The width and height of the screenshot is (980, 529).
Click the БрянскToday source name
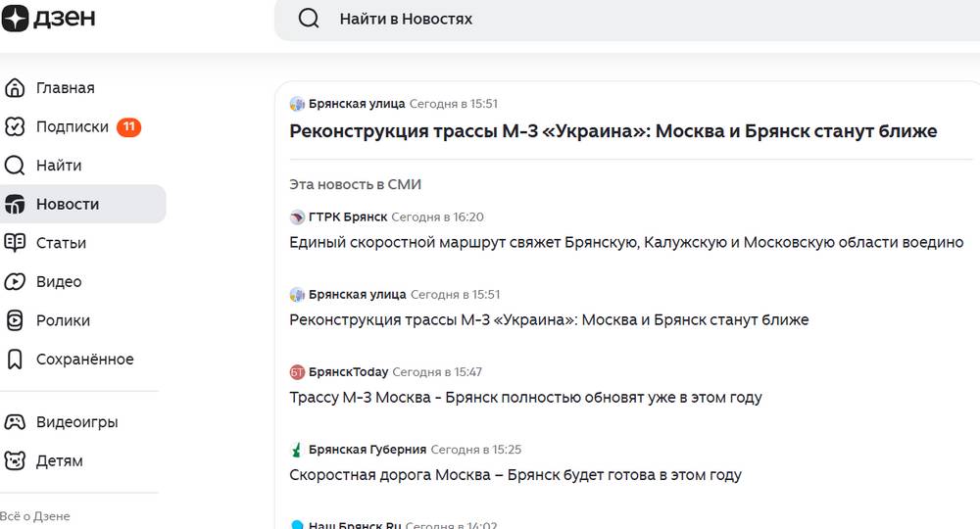point(348,372)
